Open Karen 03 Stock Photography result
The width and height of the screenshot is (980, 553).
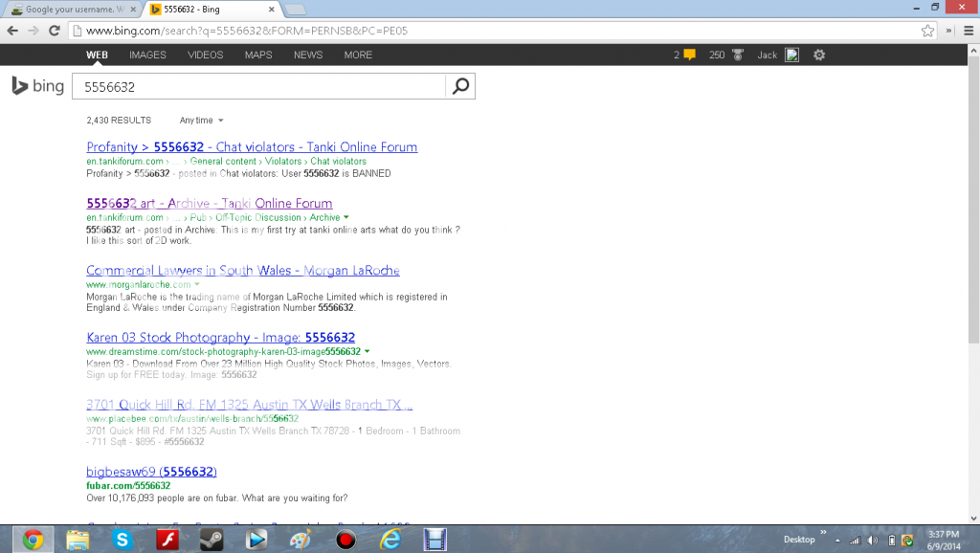(x=220, y=338)
